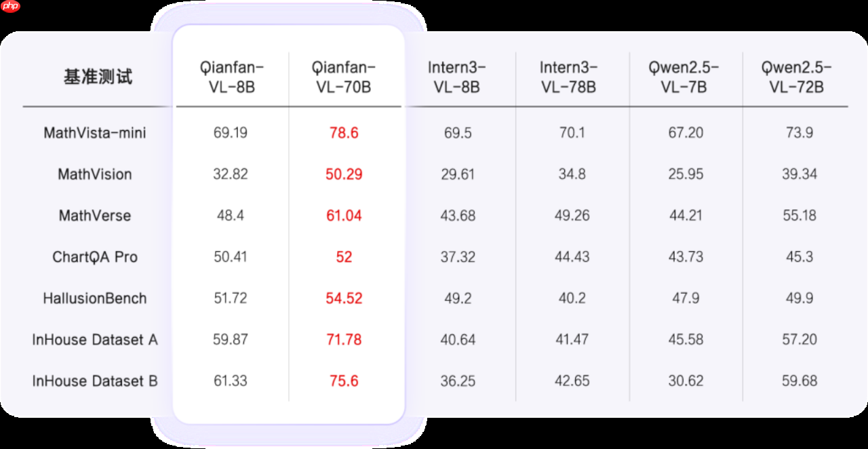Click the Intern3-VL-78B column header
Image resolution: width=868 pixels, height=449 pixels.
pos(572,77)
